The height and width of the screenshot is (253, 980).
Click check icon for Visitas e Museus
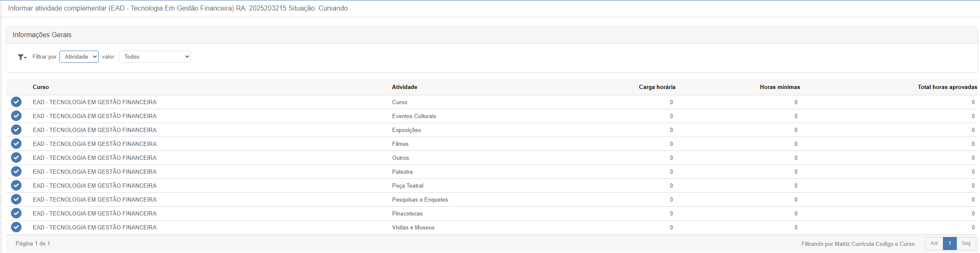pyautogui.click(x=16, y=227)
